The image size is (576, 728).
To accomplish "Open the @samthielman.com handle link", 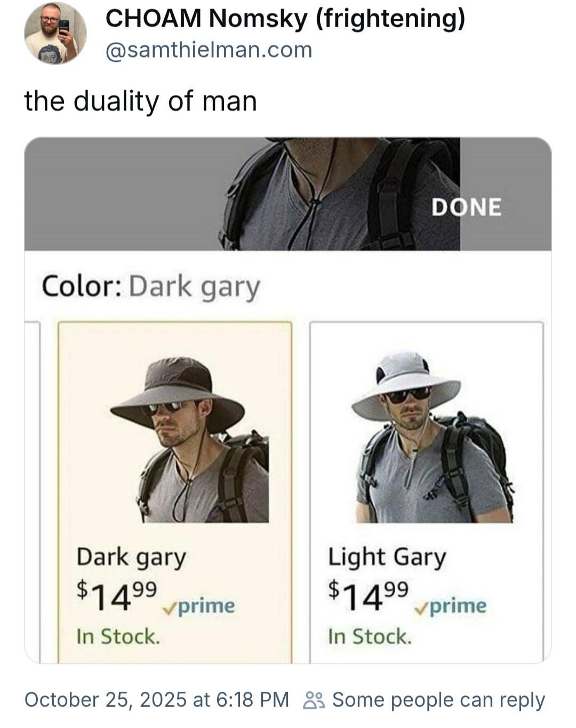I will (209, 50).
